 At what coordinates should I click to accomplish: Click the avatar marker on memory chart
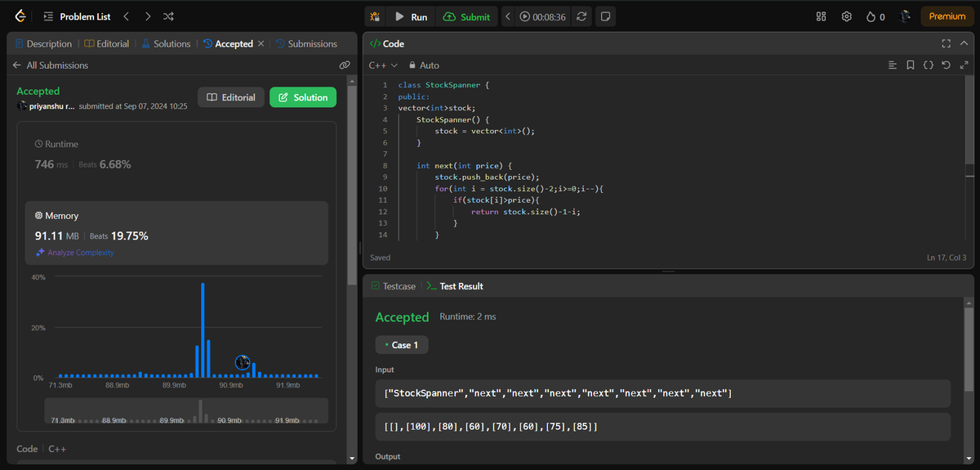[243, 362]
